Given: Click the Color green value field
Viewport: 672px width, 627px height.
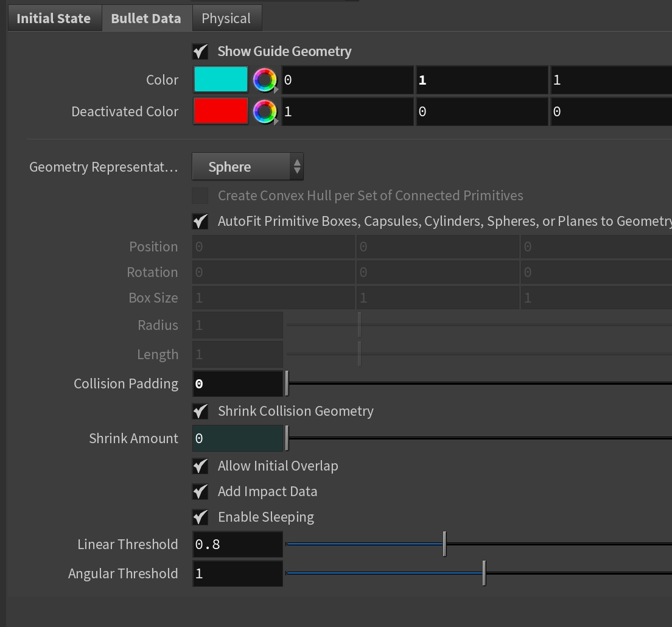Looking at the screenshot, I should coord(482,80).
